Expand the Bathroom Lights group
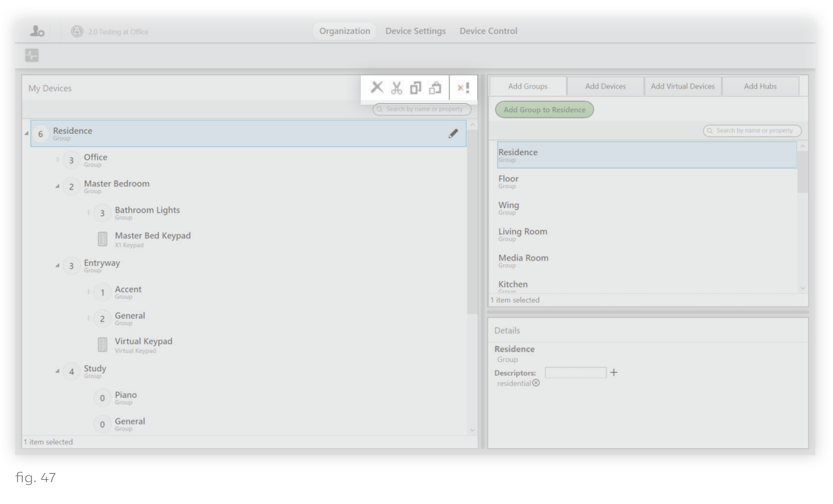This screenshot has height=504, width=833. [89, 213]
